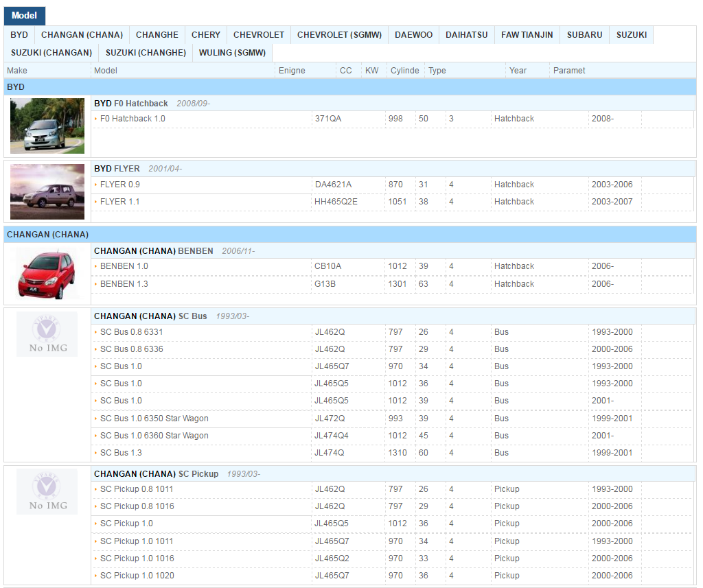Open the BYD FLYER car photo

[x=47, y=191]
